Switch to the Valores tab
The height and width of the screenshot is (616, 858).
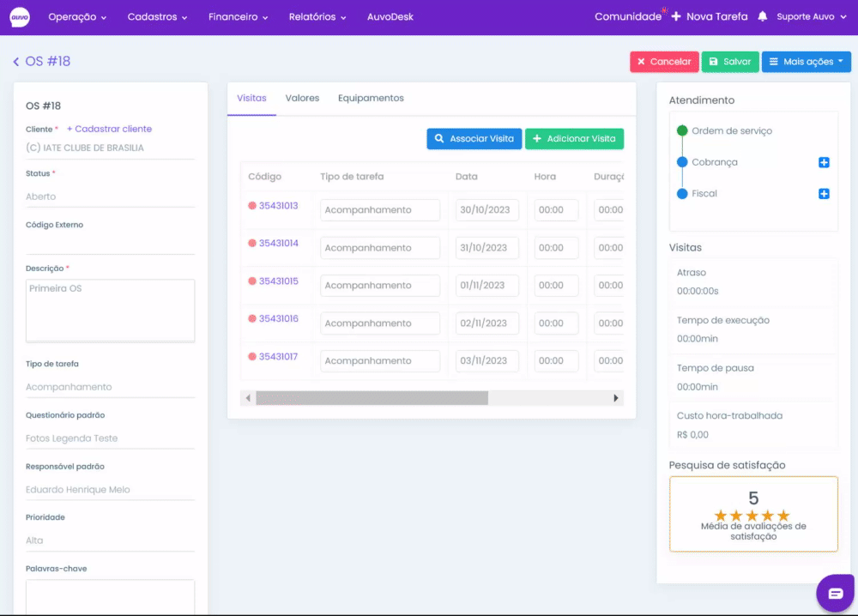302,98
